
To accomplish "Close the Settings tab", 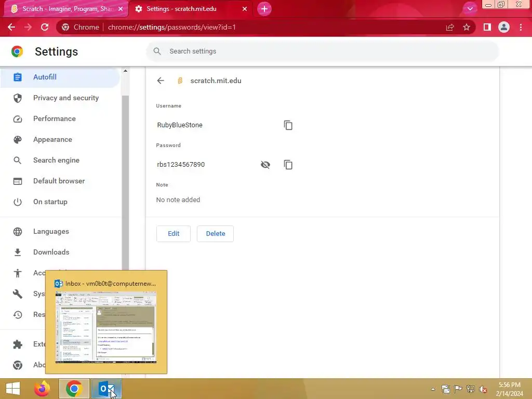I will [x=245, y=9].
